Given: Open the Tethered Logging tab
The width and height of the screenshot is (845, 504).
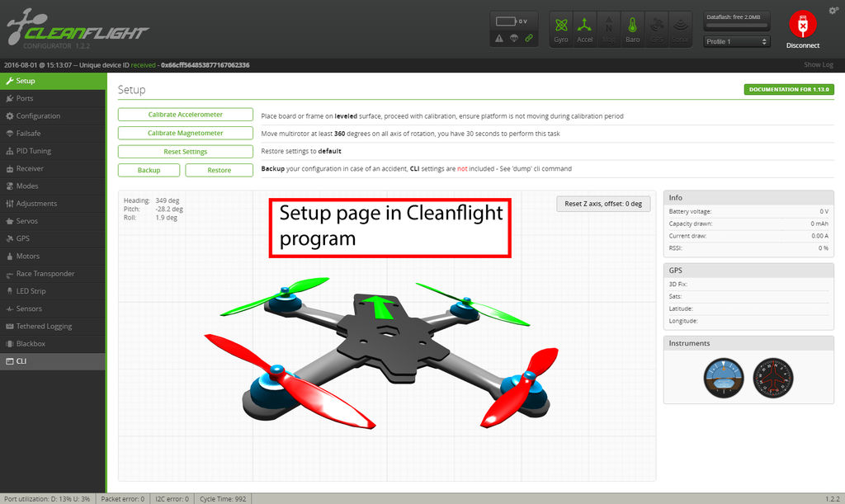Looking at the screenshot, I should pos(53,327).
